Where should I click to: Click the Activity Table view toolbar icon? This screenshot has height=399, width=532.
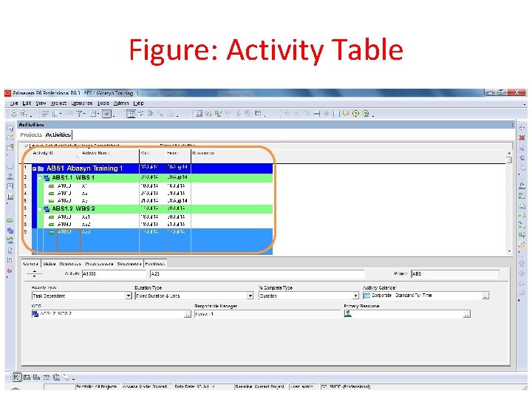[x=131, y=114]
